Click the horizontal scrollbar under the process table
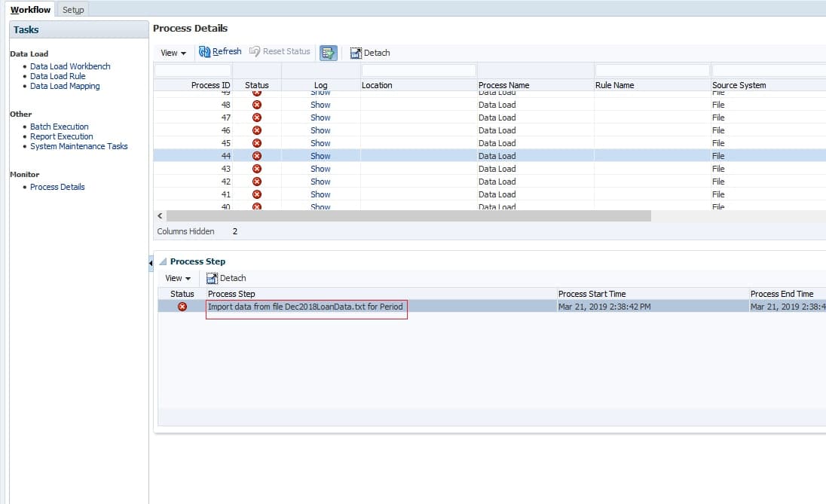The height and width of the screenshot is (504, 826). 407,216
